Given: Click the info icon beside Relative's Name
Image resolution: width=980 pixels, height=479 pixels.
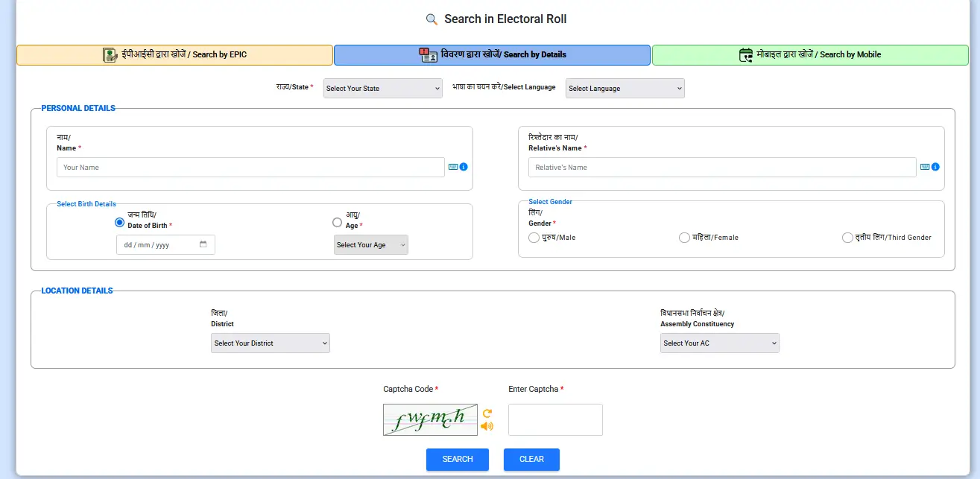Looking at the screenshot, I should click(935, 167).
